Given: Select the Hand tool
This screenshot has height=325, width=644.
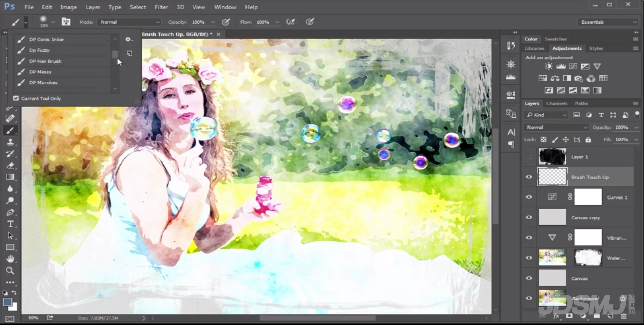Looking at the screenshot, I should (10, 259).
